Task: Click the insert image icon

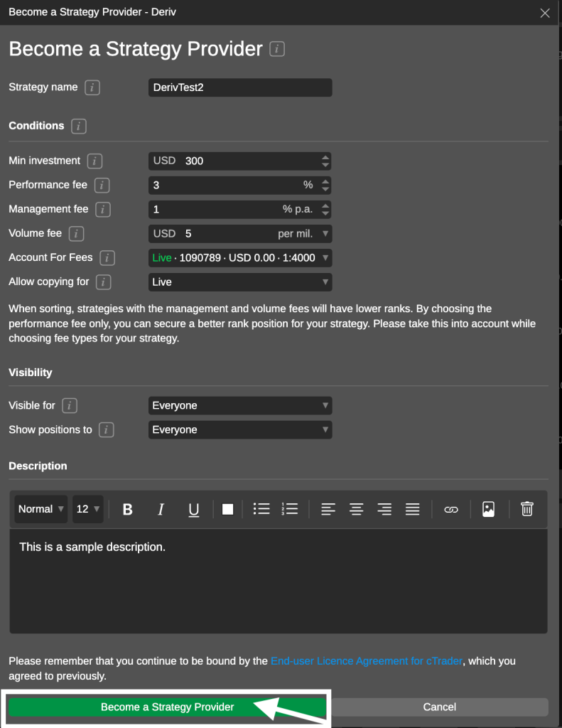Action: (489, 508)
